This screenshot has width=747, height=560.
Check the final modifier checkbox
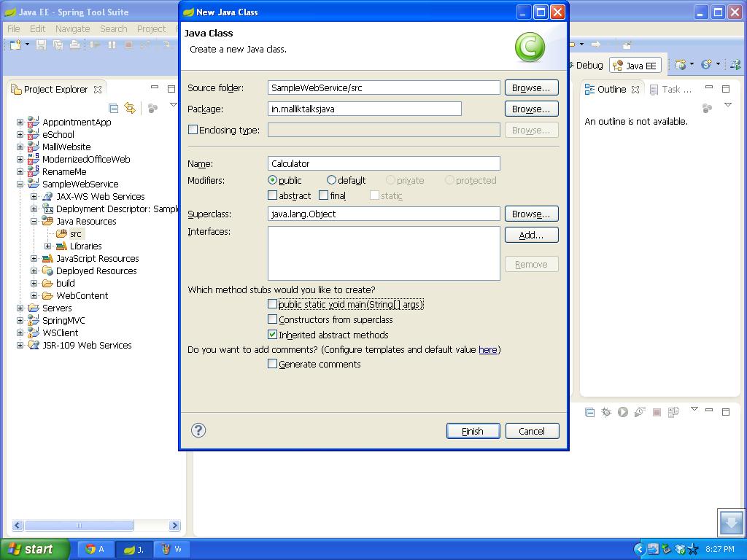pos(323,195)
